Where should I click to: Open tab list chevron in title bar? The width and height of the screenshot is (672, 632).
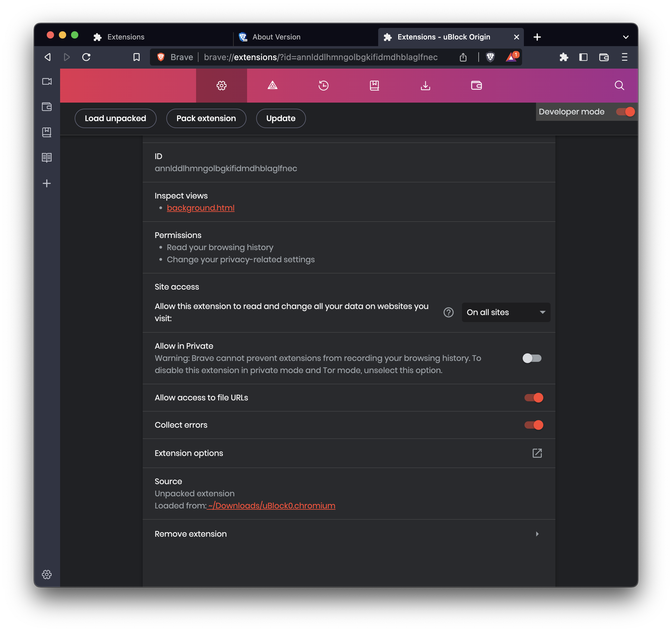(626, 37)
